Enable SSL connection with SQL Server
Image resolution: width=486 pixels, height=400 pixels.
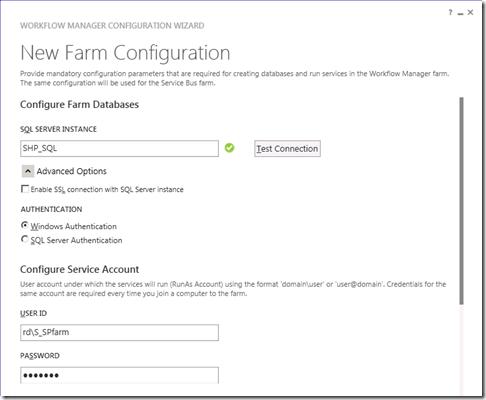point(25,189)
